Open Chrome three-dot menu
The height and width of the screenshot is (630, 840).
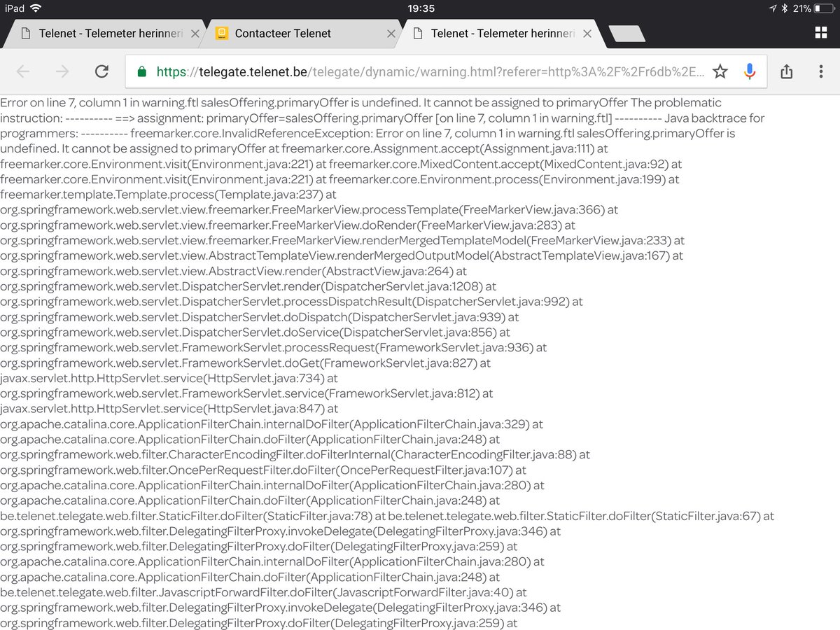click(x=821, y=71)
